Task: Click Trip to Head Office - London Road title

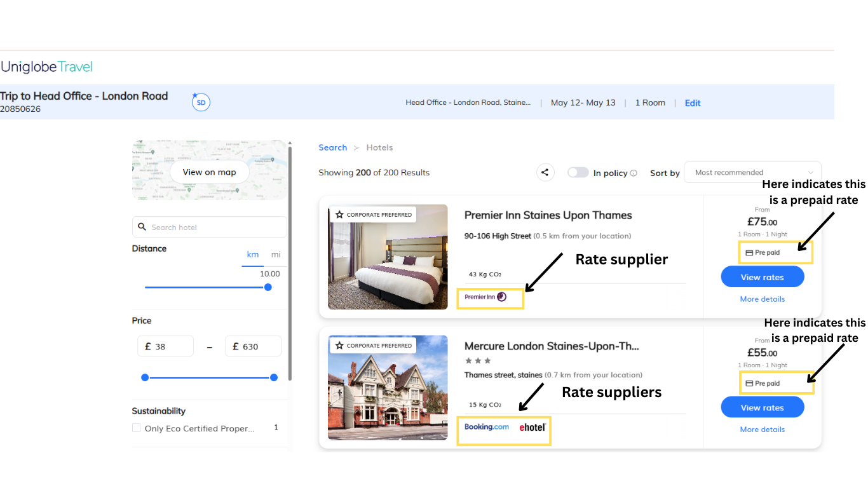Action: point(84,96)
